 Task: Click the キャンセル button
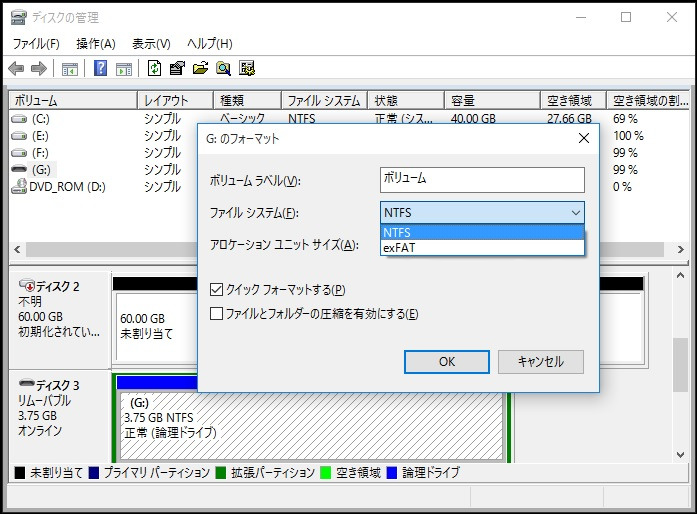541,362
